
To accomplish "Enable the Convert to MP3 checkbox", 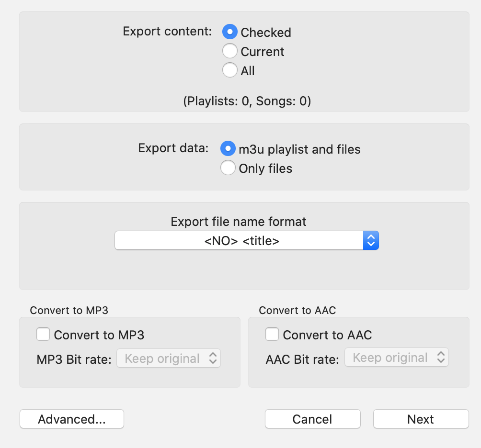I will click(x=43, y=334).
